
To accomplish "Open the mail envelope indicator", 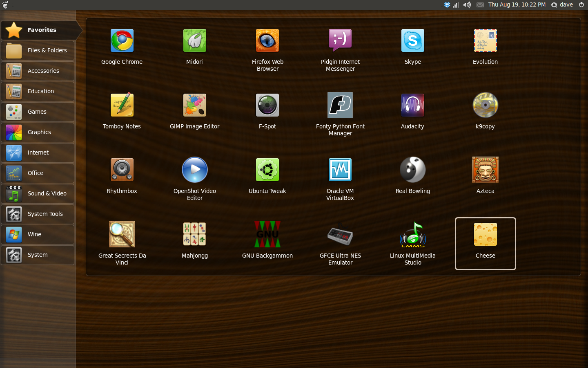I will click(480, 5).
